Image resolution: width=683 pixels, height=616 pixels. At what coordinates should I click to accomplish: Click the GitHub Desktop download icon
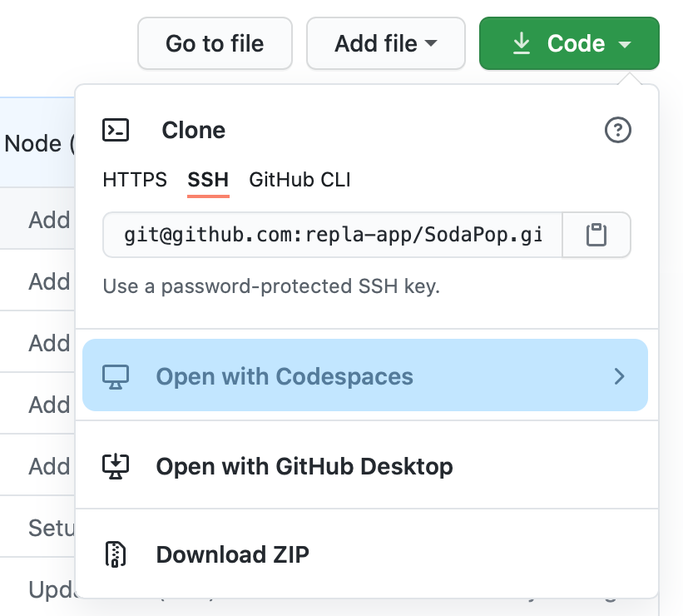tap(116, 466)
